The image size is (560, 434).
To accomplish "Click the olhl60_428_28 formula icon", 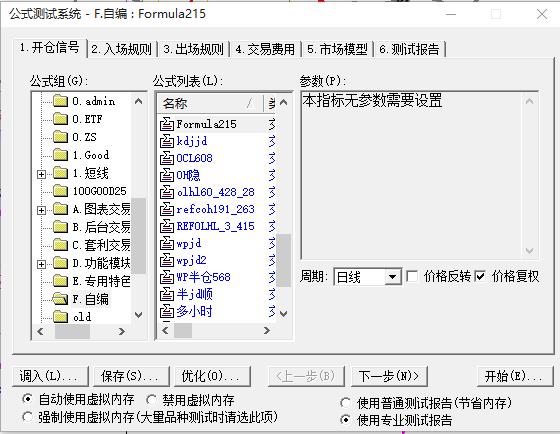I will tap(166, 192).
